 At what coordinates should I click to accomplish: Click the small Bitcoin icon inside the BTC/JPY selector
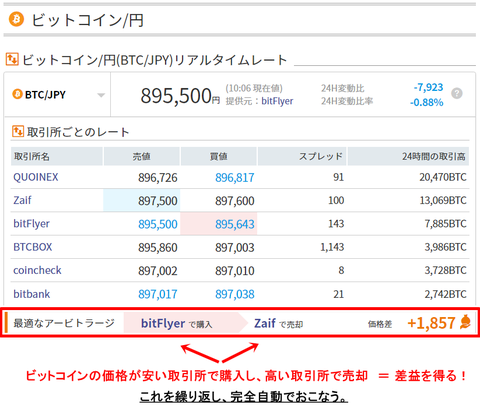pos(17,94)
